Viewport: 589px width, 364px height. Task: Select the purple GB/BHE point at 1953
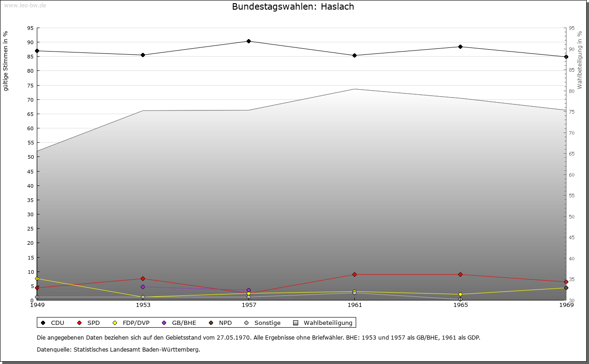coord(143,287)
